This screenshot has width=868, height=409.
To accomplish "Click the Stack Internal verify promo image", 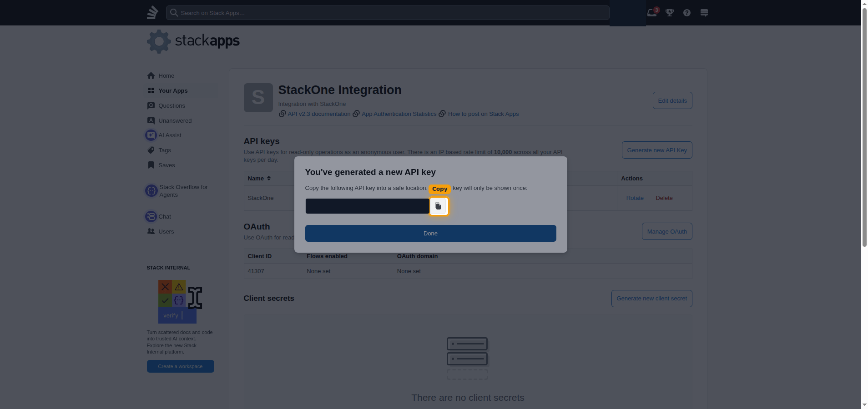I will (x=180, y=301).
